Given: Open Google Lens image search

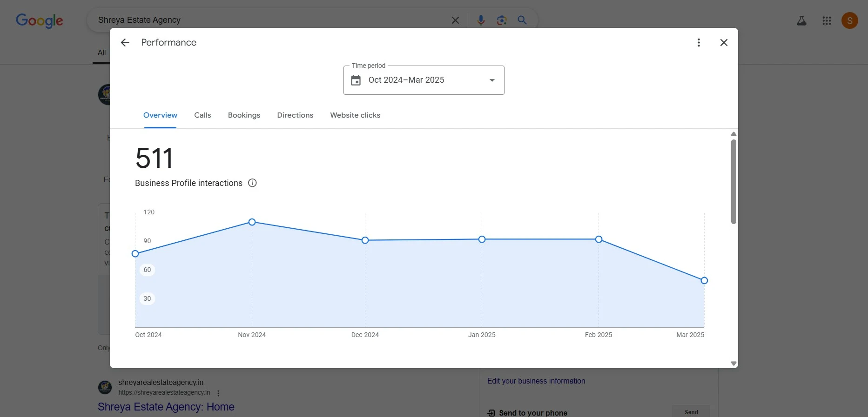Looking at the screenshot, I should 501,20.
